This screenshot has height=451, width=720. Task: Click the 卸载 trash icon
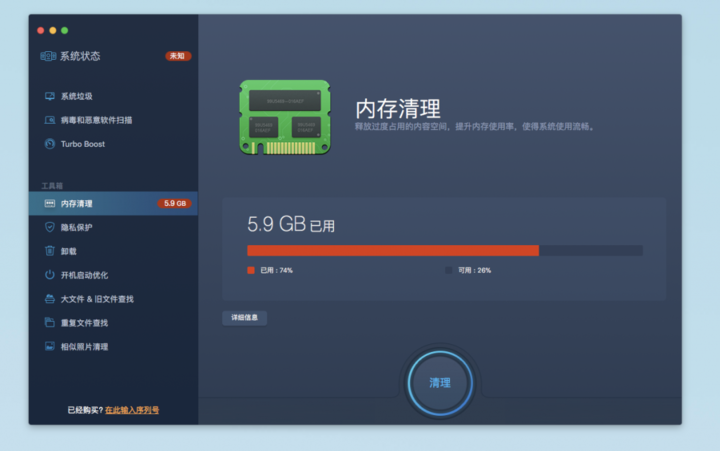click(49, 251)
